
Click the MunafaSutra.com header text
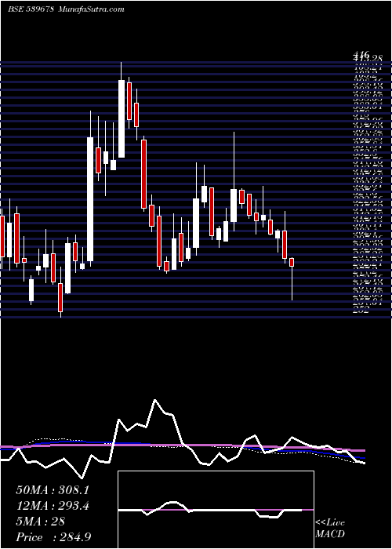(91, 9)
